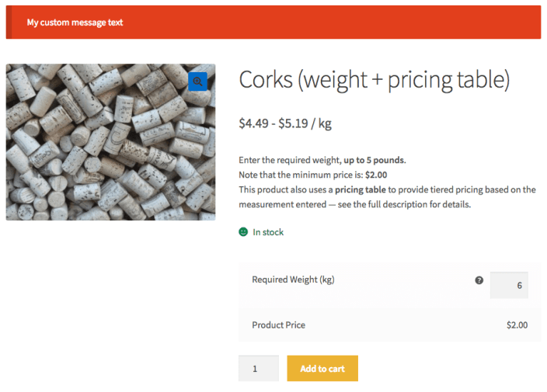Click "Note that the minimum price is" text

pos(301,175)
